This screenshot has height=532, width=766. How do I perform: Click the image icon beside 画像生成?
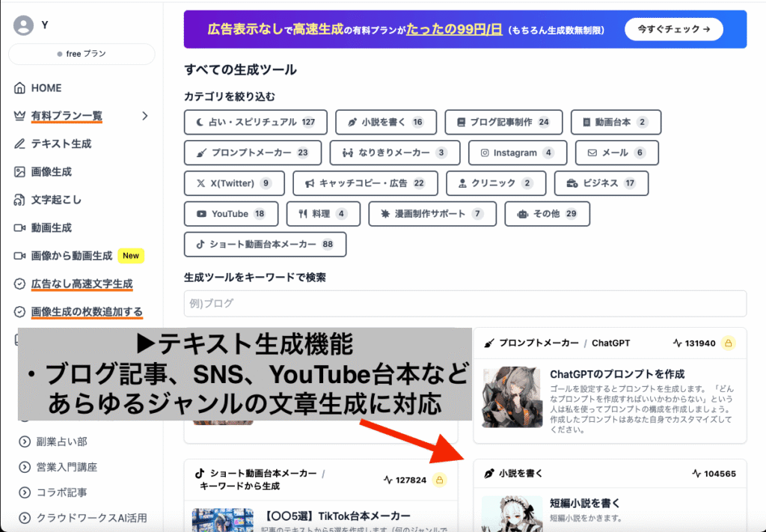click(19, 172)
